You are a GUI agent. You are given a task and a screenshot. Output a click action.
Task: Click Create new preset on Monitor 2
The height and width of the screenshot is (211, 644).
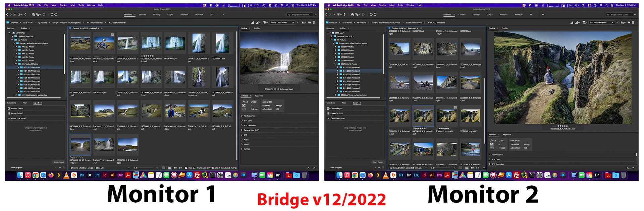coord(337,118)
